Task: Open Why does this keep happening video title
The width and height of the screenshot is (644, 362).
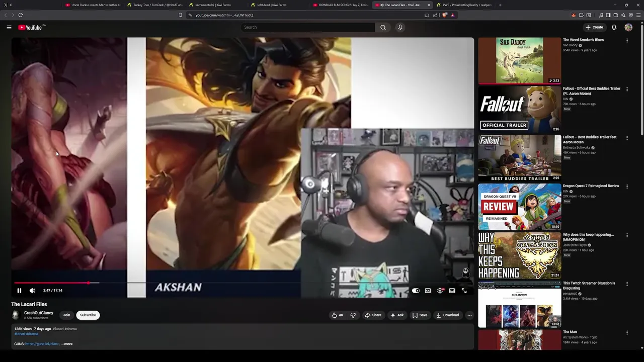Action: (588, 237)
